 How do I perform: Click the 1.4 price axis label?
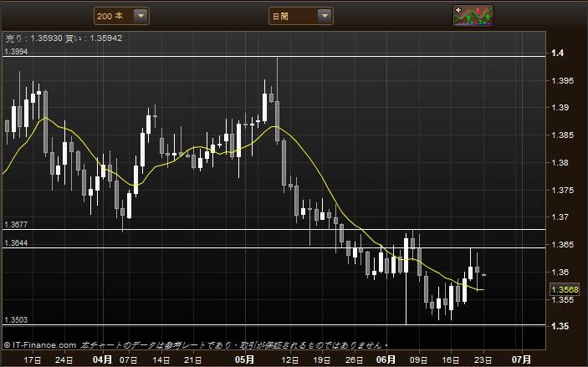click(558, 53)
